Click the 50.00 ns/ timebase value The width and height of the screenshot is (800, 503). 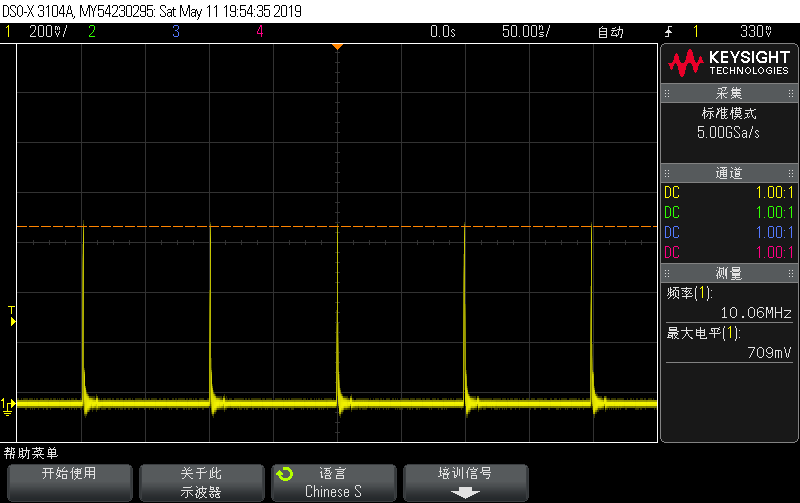point(526,32)
